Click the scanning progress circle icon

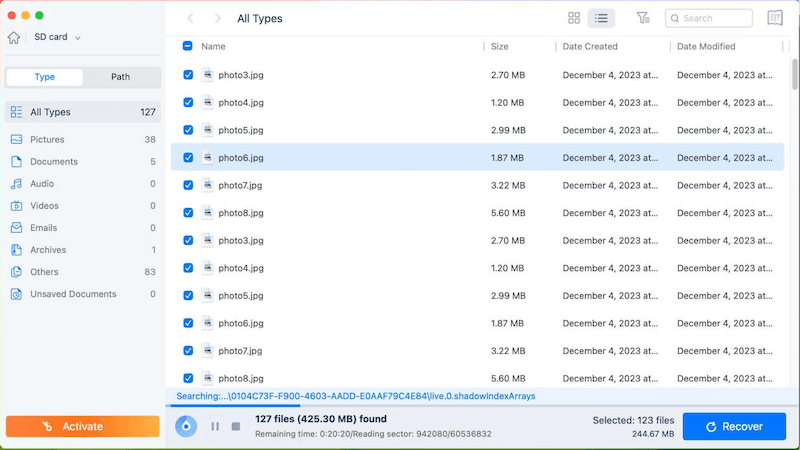(x=186, y=426)
